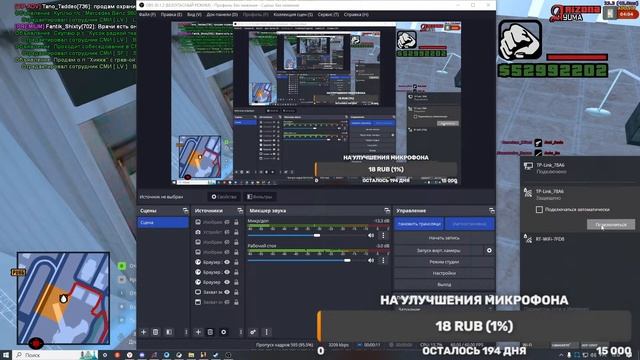
Task: Mute the Рабочий стол channel speaker icon
Action: (371, 260)
